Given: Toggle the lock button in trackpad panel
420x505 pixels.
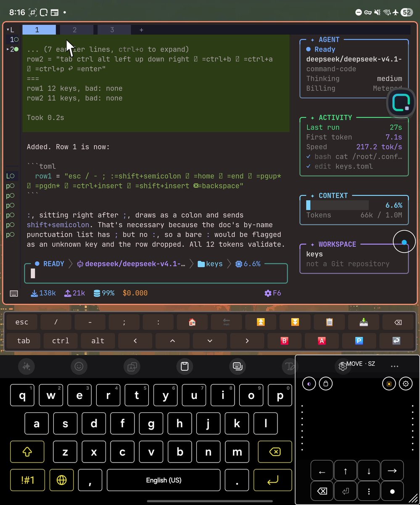Looking at the screenshot, I should point(326,384).
